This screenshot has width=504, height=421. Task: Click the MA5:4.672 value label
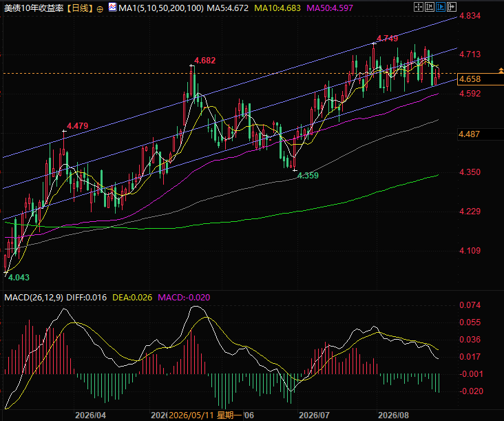tap(228, 8)
